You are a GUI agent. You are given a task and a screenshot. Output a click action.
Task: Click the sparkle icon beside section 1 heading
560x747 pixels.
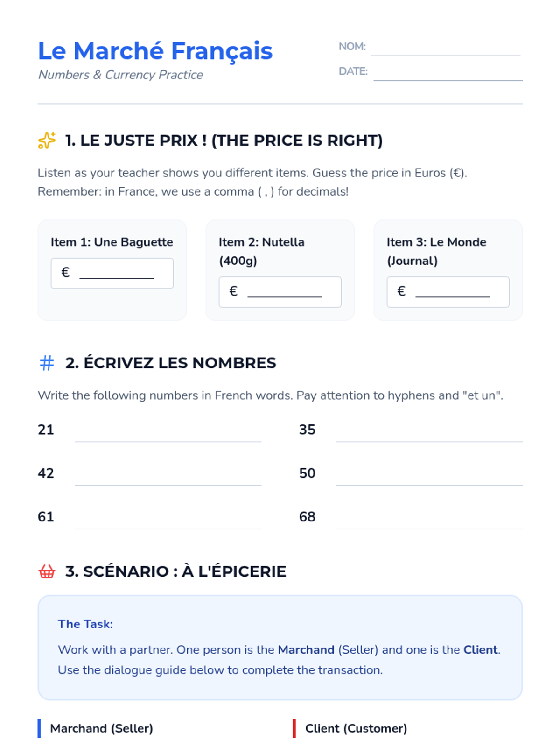click(x=47, y=141)
